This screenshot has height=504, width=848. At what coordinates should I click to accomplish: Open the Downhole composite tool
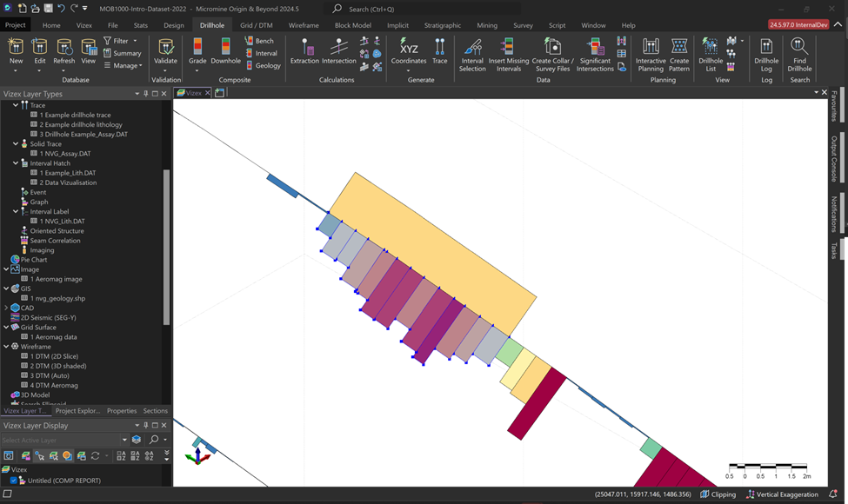[225, 50]
